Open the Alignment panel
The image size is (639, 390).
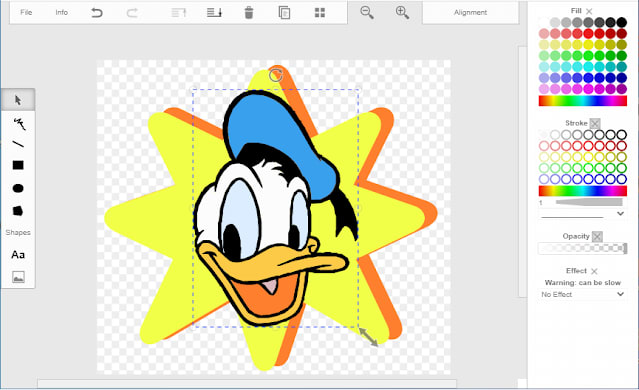[470, 13]
